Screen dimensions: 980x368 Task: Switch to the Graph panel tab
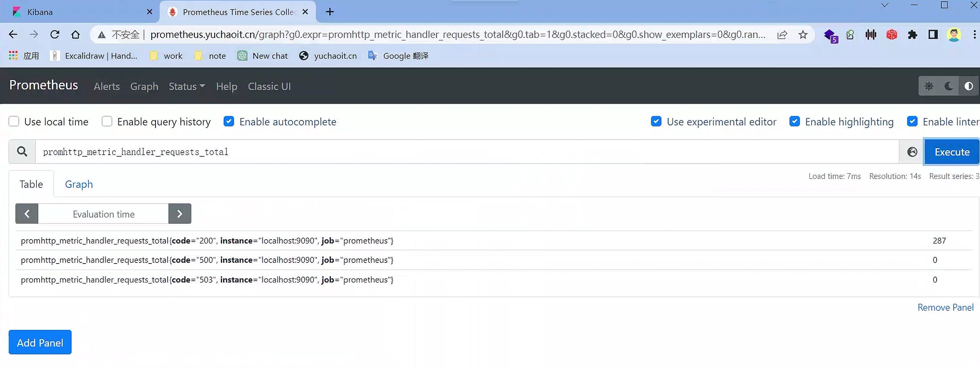pos(79,184)
